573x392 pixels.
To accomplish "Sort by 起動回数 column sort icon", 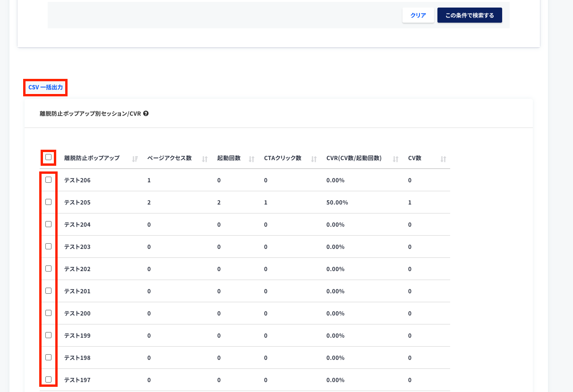I will [x=252, y=159].
